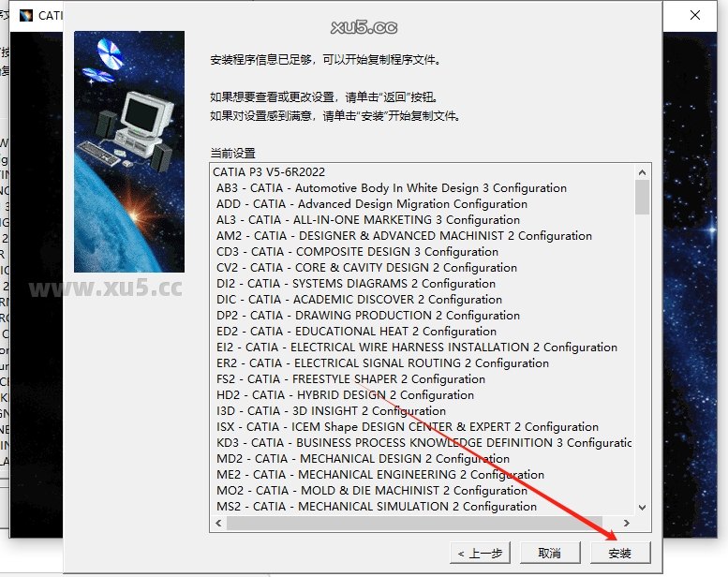
Task: Click the vertical scrollbar thumb
Action: [x=642, y=198]
